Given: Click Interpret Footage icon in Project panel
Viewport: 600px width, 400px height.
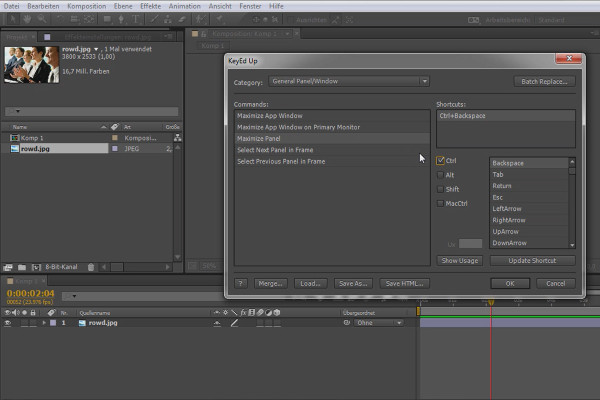Looking at the screenshot, I should pos(8,267).
